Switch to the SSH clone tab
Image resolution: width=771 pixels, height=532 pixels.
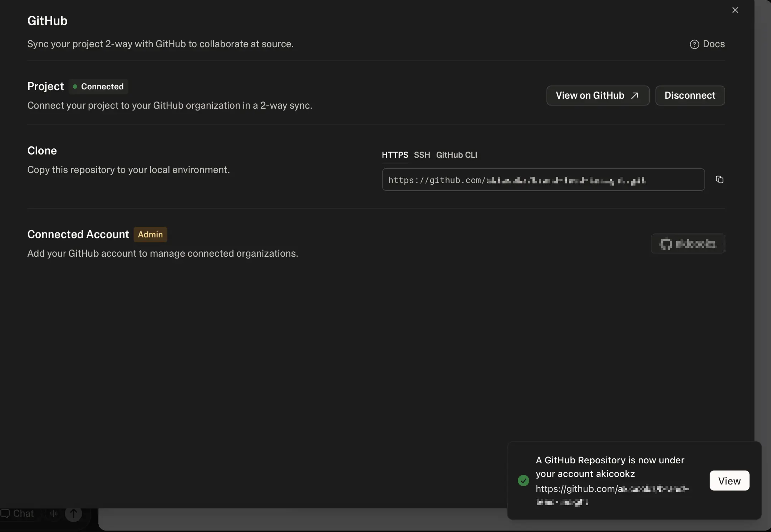(x=422, y=155)
